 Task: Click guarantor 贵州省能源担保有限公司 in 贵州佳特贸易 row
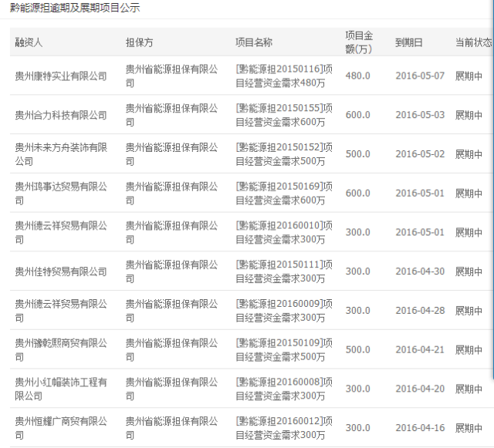pos(171,271)
